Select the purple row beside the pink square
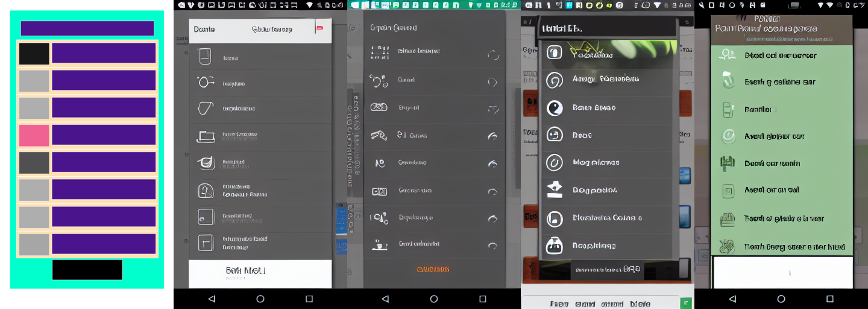Image resolution: width=868 pixels, height=309 pixels. 104,135
